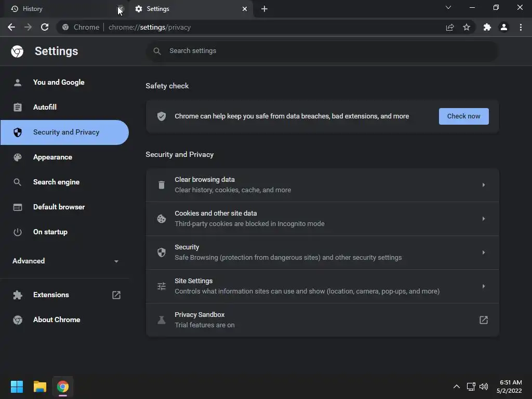Click the shield icon in the Security row
This screenshot has height=399, width=532.
(x=162, y=252)
